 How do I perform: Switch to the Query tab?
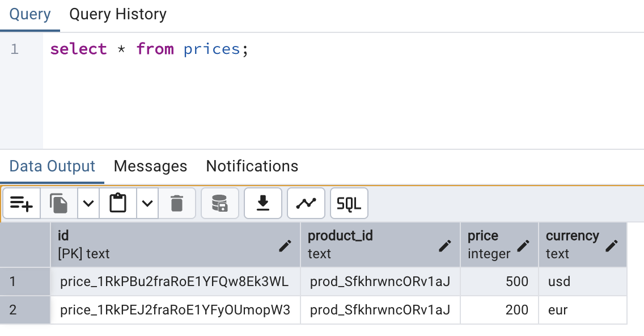coord(30,14)
